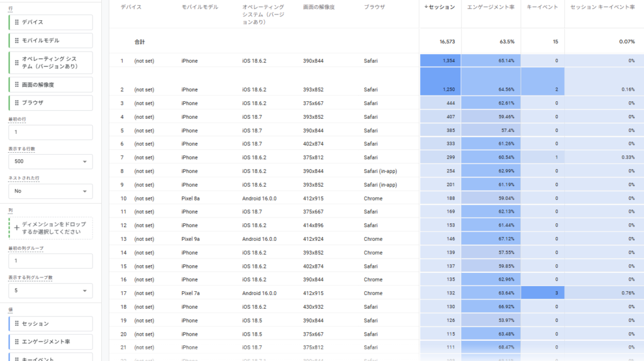The image size is (644, 361).
Task: Open 表示する列グループ数 dropdown showing 5
Action: coord(50,291)
